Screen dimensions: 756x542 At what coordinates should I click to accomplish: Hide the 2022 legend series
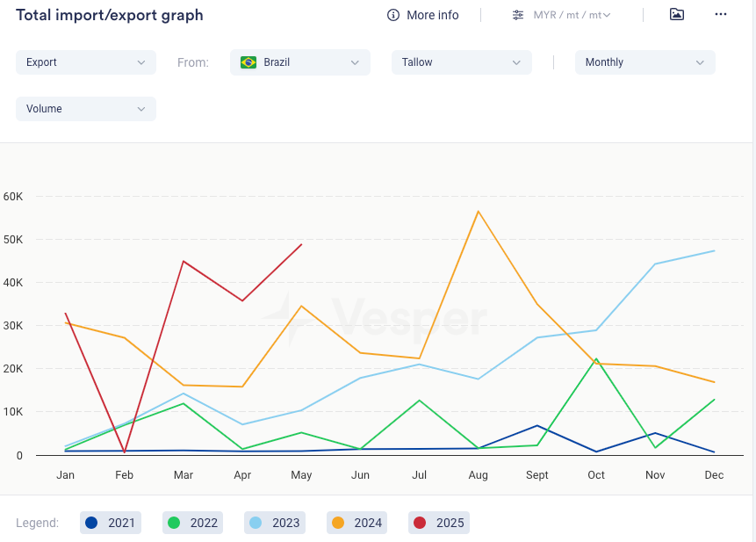point(192,523)
